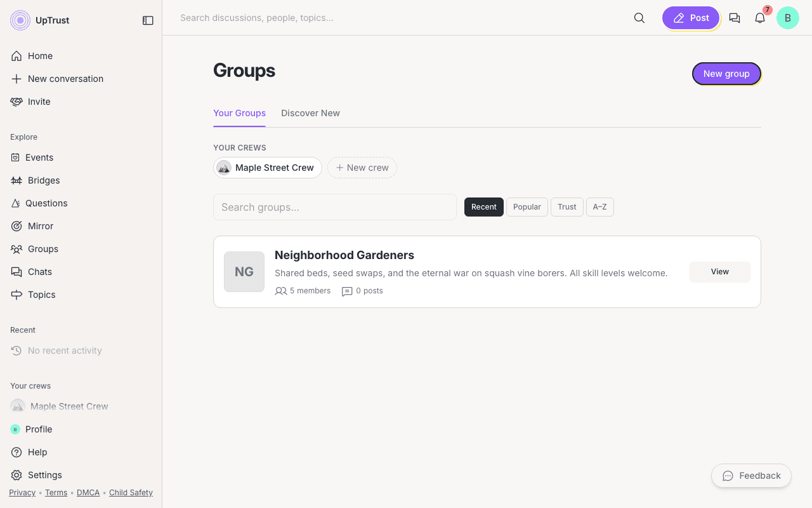Click the 5 members count
Screen dimensions: 812x508
(303, 291)
